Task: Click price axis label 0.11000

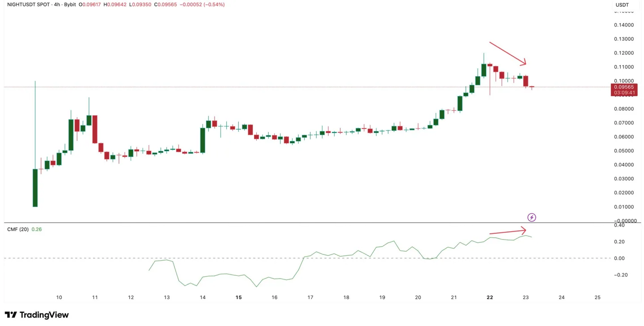Action: point(624,67)
